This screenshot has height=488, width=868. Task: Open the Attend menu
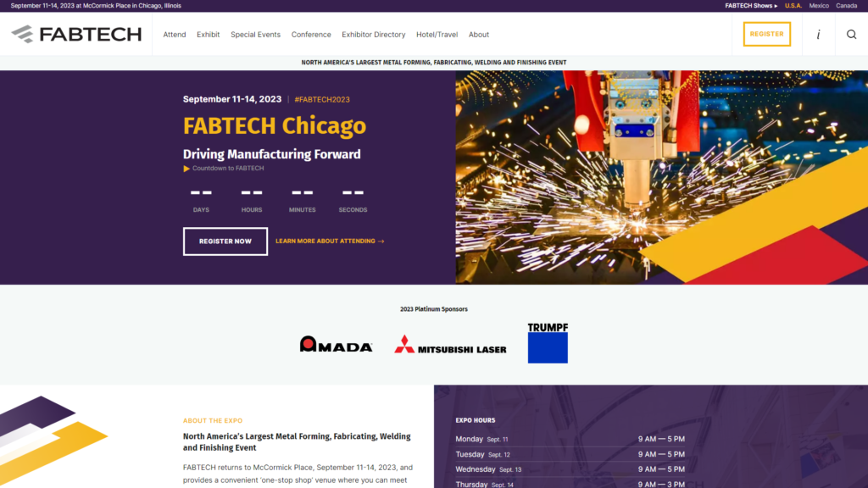(175, 34)
